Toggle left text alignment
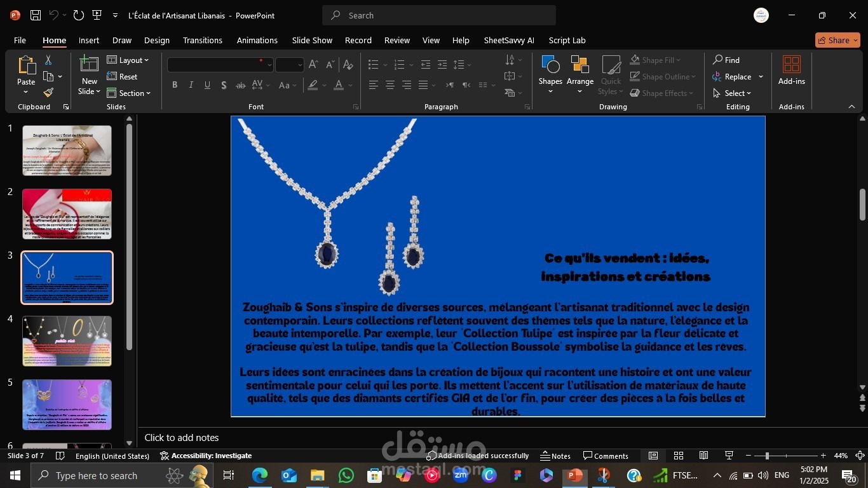 [373, 85]
